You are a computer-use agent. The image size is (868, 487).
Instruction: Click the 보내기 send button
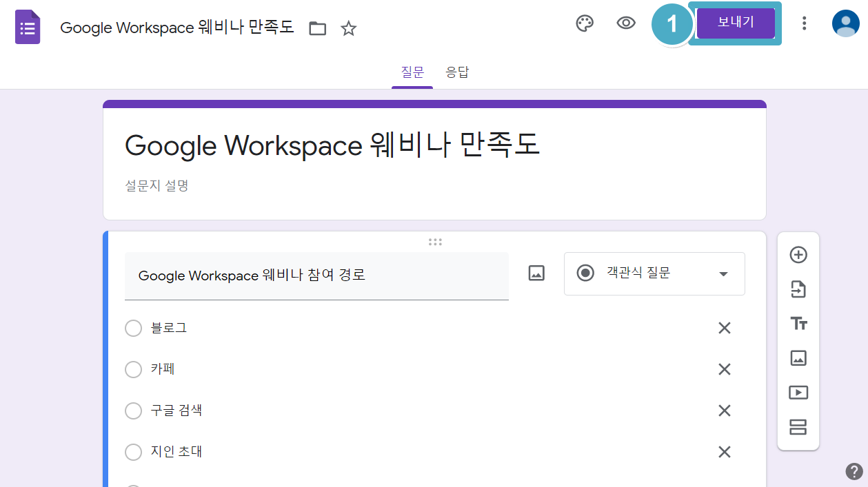(x=735, y=23)
